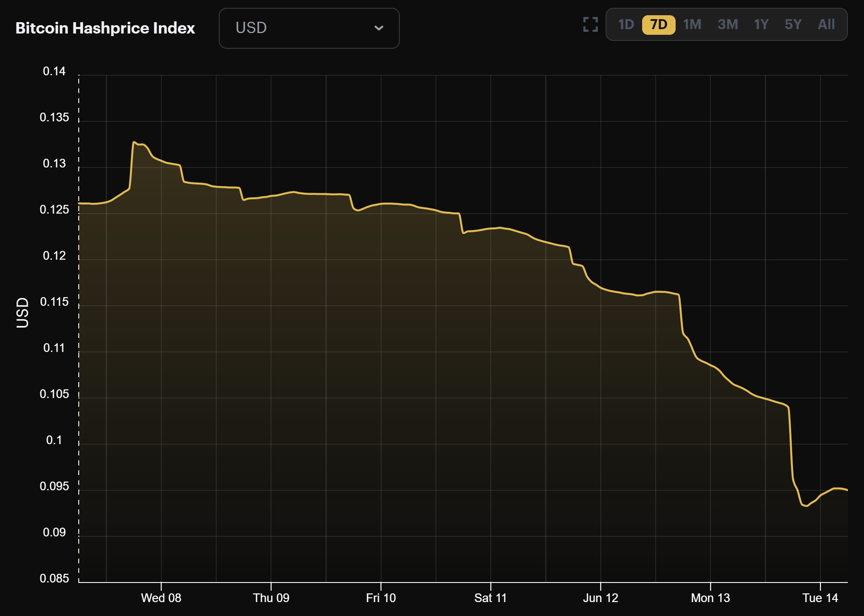This screenshot has width=864, height=616.
Task: Switch to the 1M view
Action: (691, 25)
